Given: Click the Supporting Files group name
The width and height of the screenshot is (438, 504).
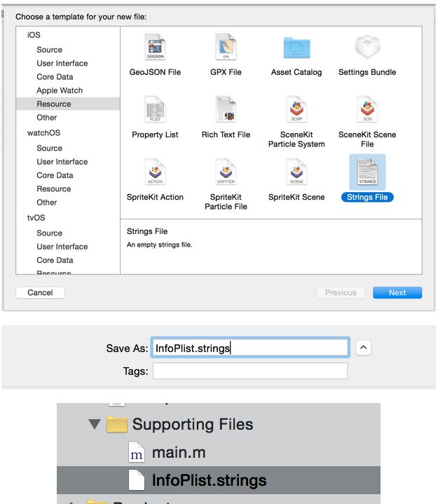Looking at the screenshot, I should pos(193,424).
